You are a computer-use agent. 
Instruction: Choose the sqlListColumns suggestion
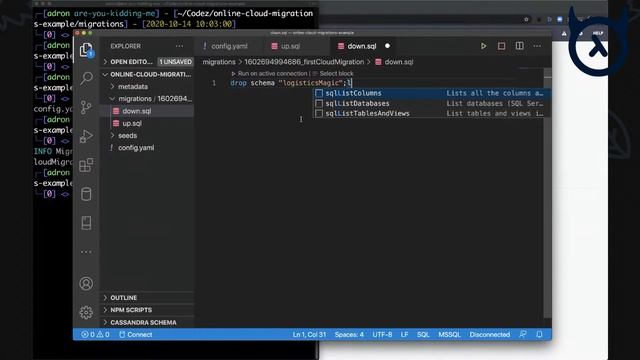click(x=431, y=93)
